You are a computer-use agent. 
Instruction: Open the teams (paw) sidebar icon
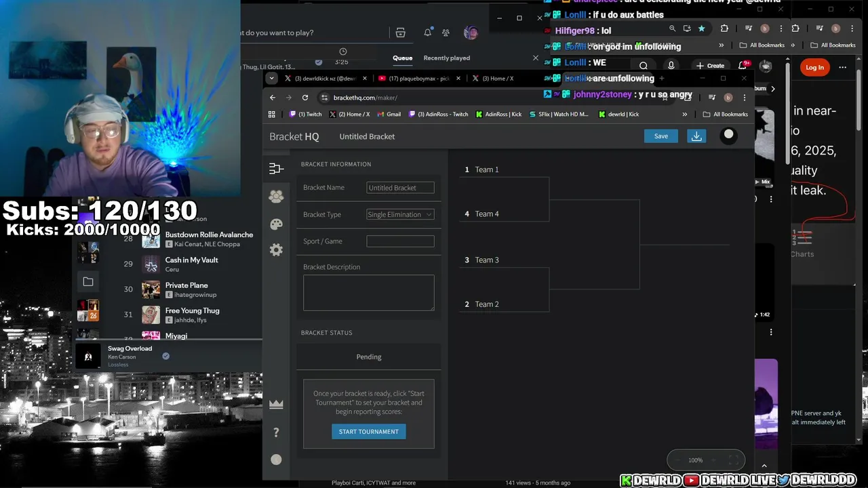[276, 197]
